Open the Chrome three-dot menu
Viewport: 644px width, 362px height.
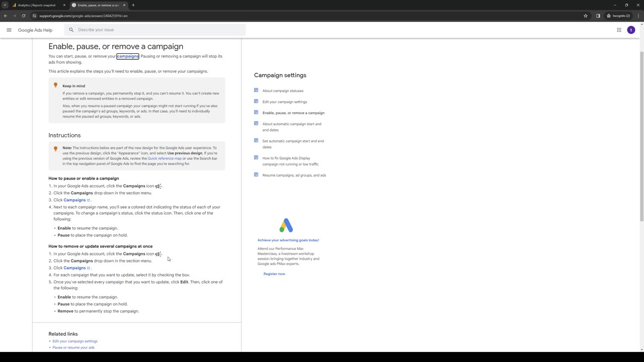[x=638, y=16]
